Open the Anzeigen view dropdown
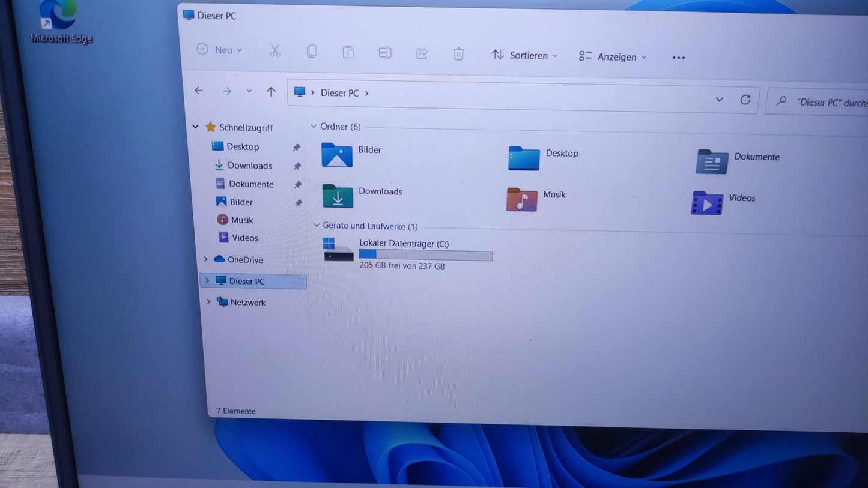 click(x=613, y=56)
